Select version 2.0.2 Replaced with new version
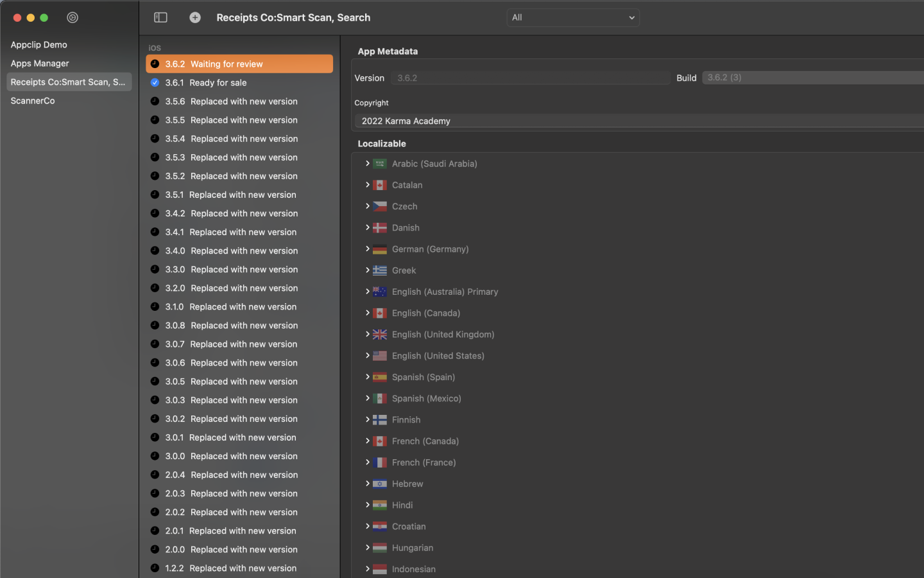The height and width of the screenshot is (578, 924). (x=239, y=512)
